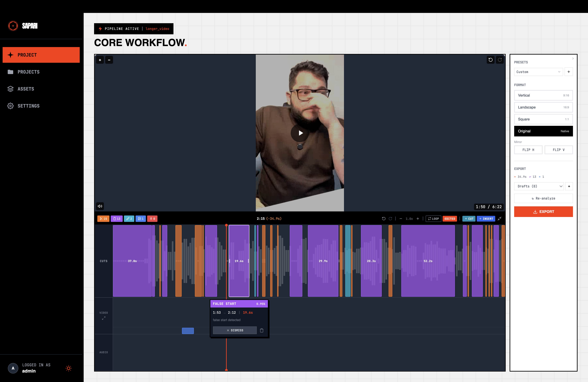Mute audio with the speaker icon

click(100, 206)
